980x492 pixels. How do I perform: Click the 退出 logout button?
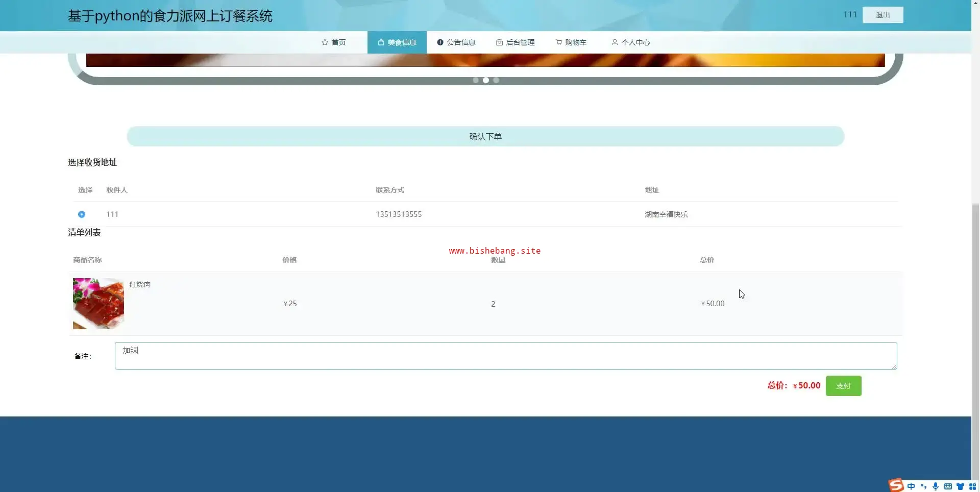[x=883, y=15]
